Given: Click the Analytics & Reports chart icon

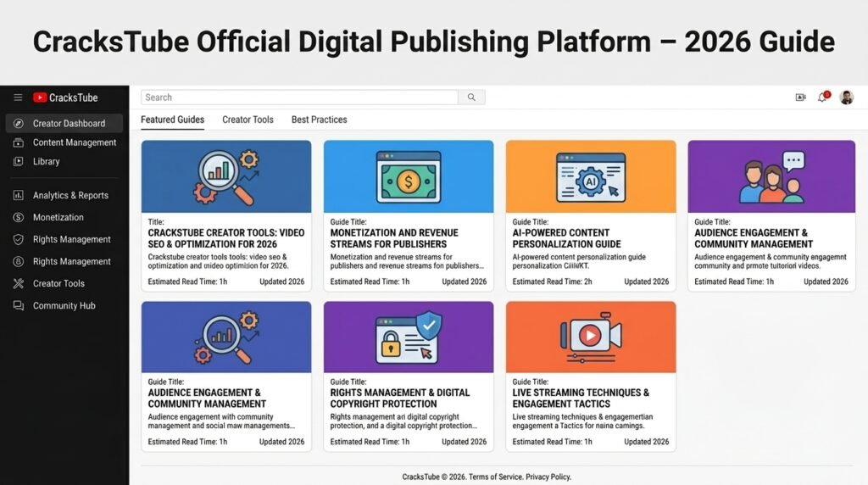Looking at the screenshot, I should tap(19, 195).
